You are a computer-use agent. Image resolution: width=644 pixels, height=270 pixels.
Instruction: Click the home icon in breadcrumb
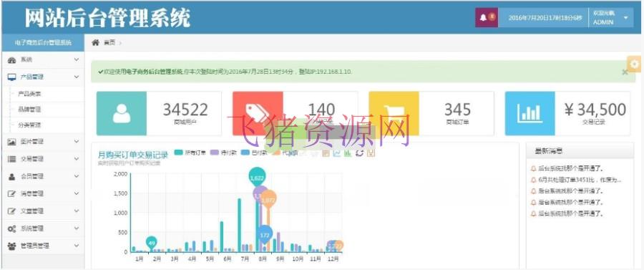(x=95, y=42)
